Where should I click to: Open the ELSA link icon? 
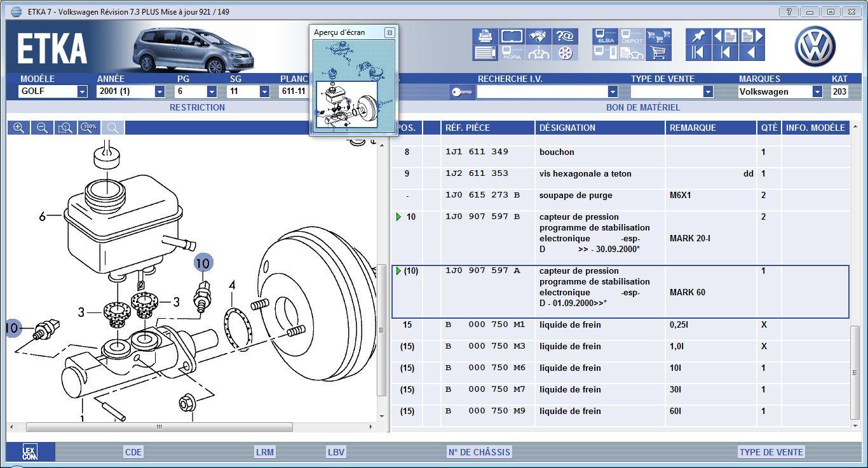606,36
